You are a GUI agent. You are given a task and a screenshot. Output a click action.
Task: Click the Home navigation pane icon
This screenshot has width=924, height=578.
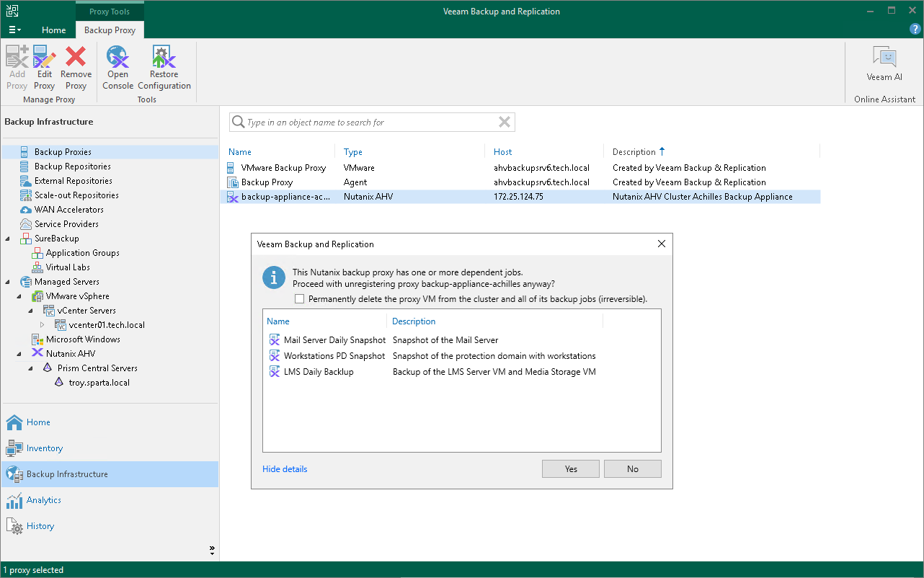point(14,422)
